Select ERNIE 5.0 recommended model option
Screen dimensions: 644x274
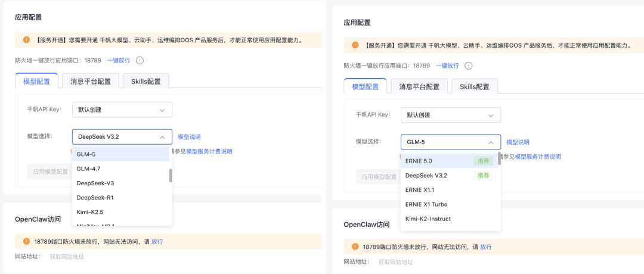tap(419, 161)
